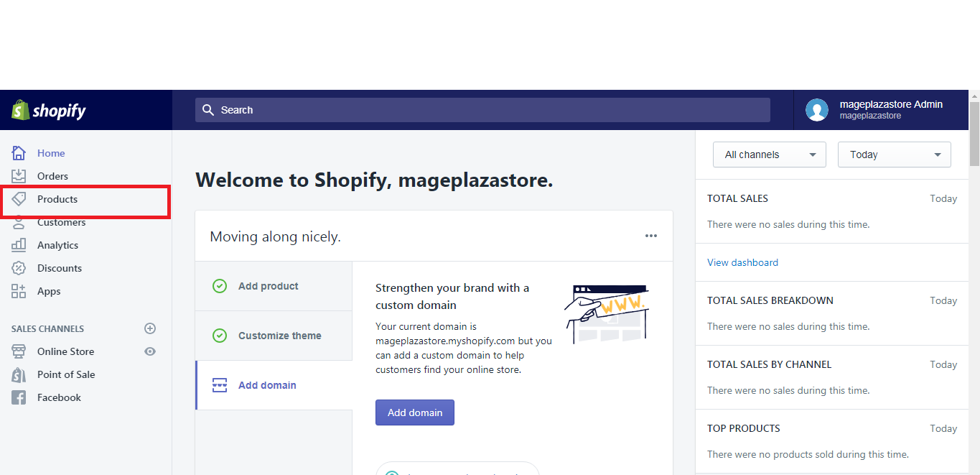
Task: Open Analytics in sidebar
Action: click(x=57, y=245)
